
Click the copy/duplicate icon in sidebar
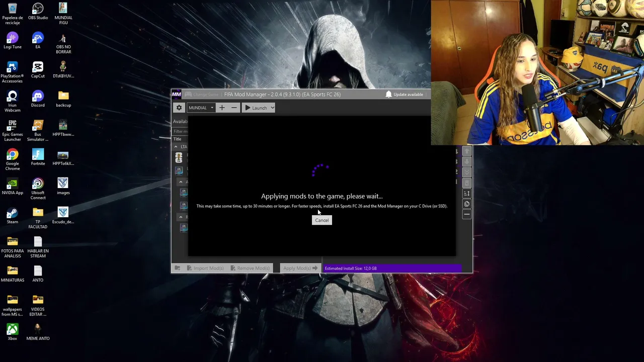(467, 204)
